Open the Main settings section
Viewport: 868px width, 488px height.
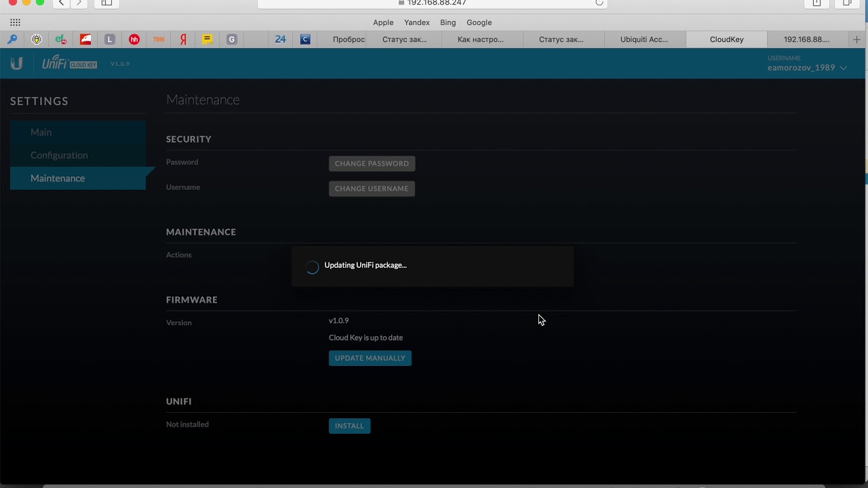tap(78, 132)
